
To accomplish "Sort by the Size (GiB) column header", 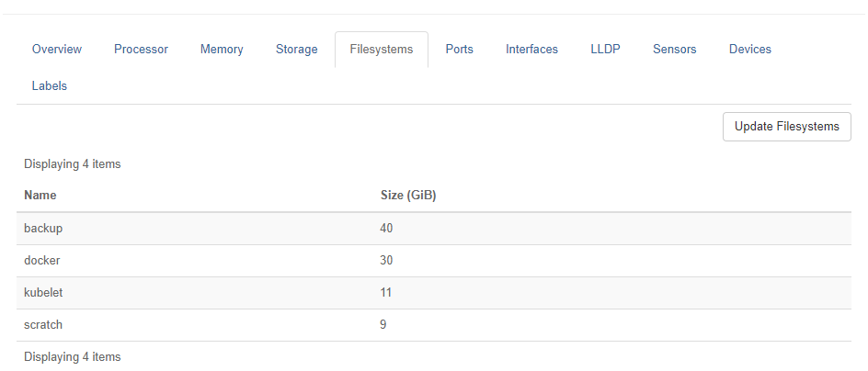I will (407, 196).
